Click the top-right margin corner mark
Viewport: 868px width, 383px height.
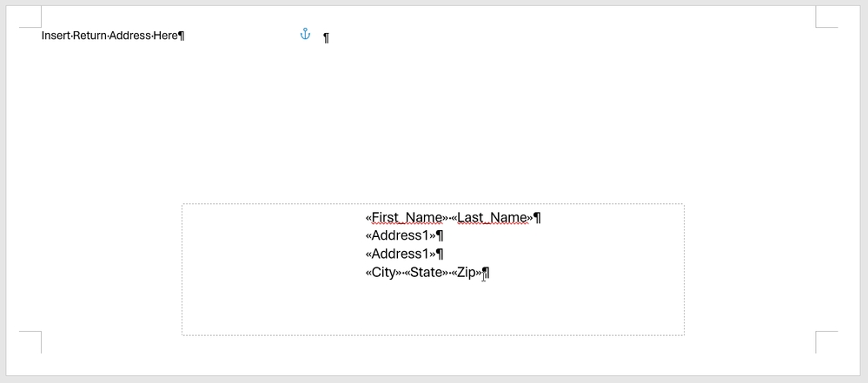[x=826, y=17]
